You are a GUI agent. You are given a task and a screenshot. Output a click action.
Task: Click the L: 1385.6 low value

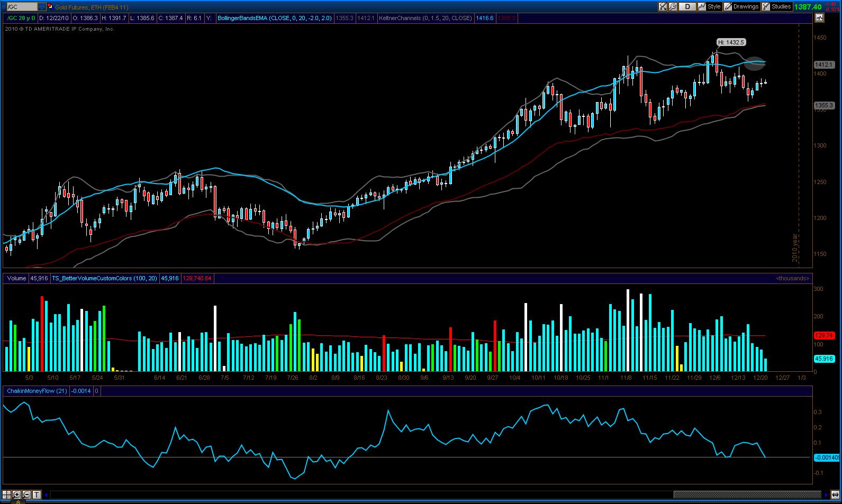tap(143, 18)
